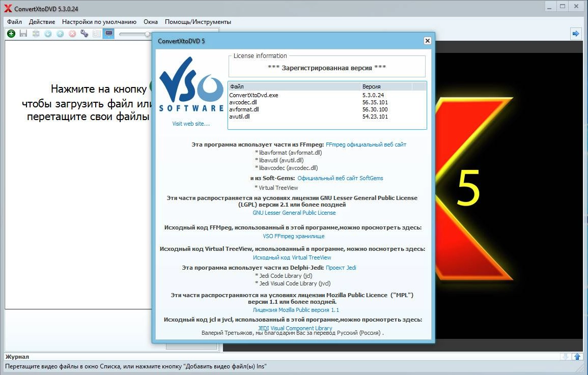This screenshot has width=588, height=375.
Task: Click version value 54.23.101
Action: click(375, 117)
